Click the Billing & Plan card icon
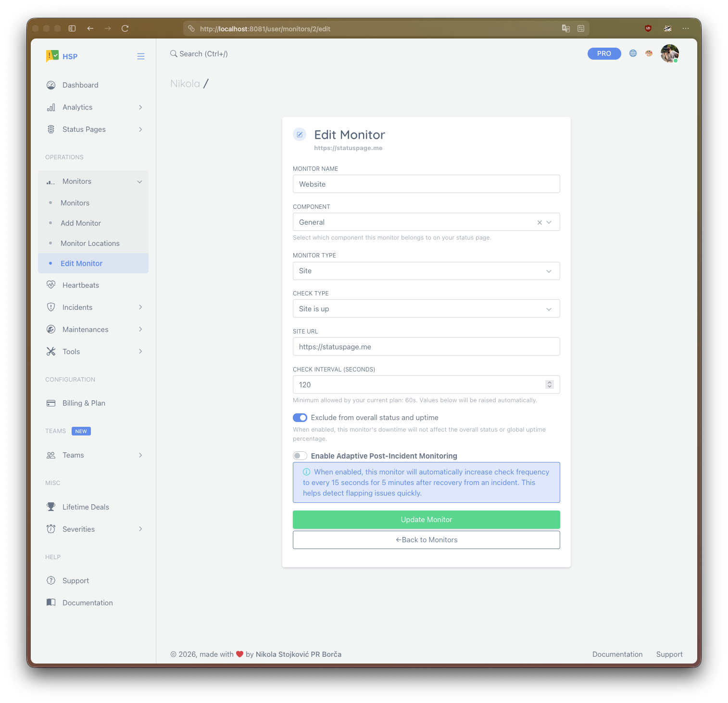 click(x=51, y=403)
